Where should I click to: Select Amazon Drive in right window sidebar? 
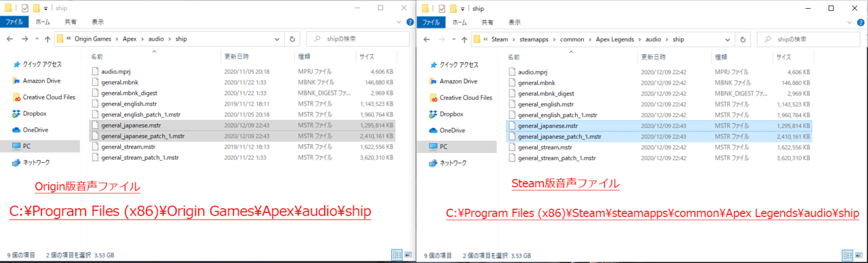point(458,81)
